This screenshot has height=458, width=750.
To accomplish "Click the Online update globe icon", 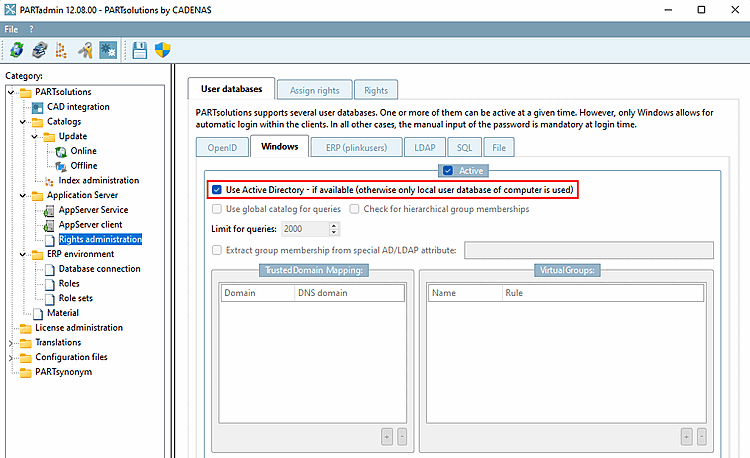I will [61, 152].
